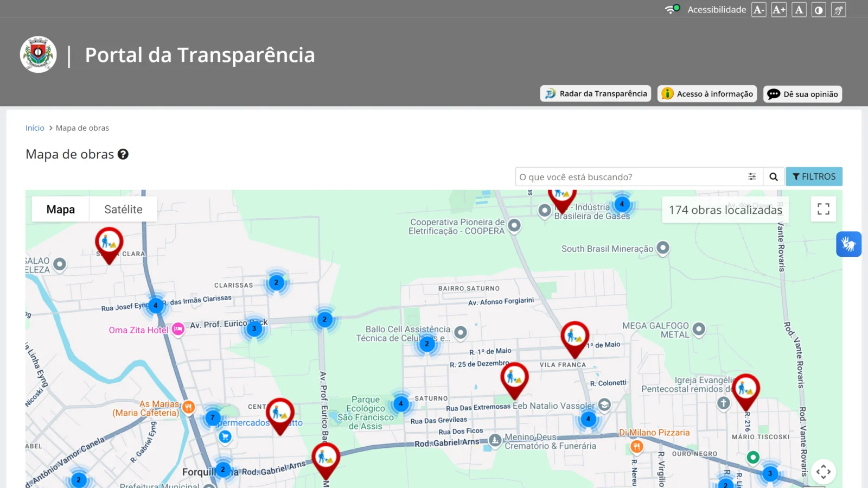
Task: Open Acesso à informação
Action: pyautogui.click(x=707, y=94)
